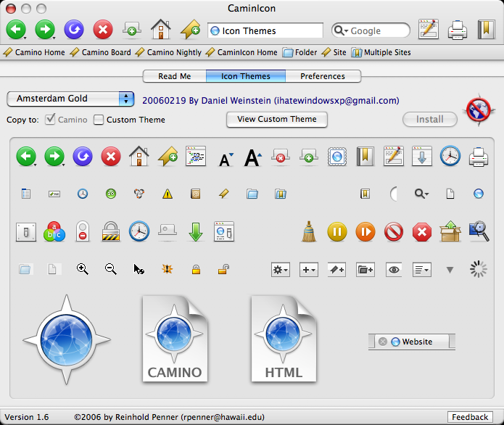Click the Print icon in the top toolbar
This screenshot has width=504, height=425.
click(x=458, y=30)
